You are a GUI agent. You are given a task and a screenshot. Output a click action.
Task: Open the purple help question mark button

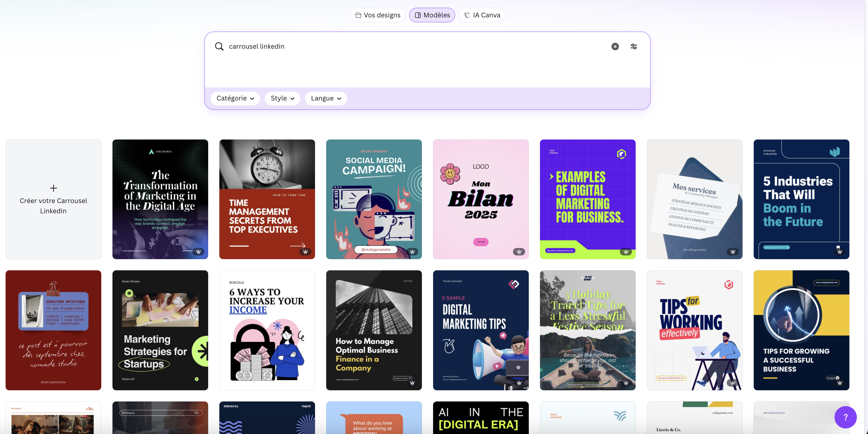pos(845,417)
